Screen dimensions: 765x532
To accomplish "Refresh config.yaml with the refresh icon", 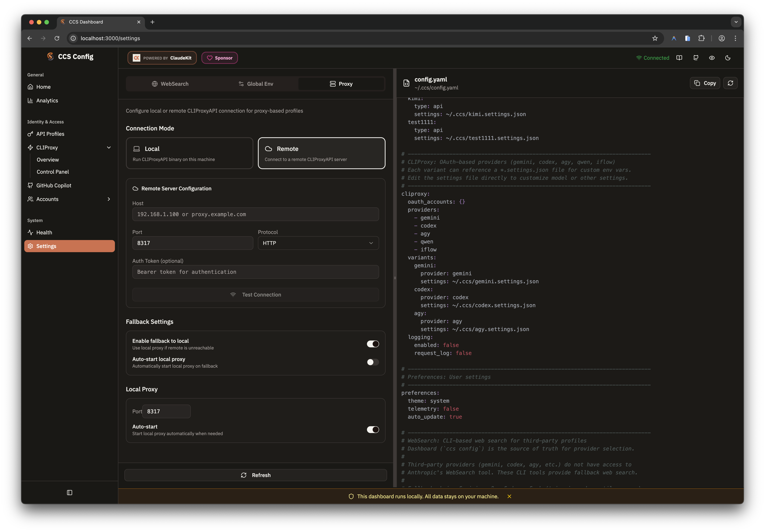I will pos(730,83).
